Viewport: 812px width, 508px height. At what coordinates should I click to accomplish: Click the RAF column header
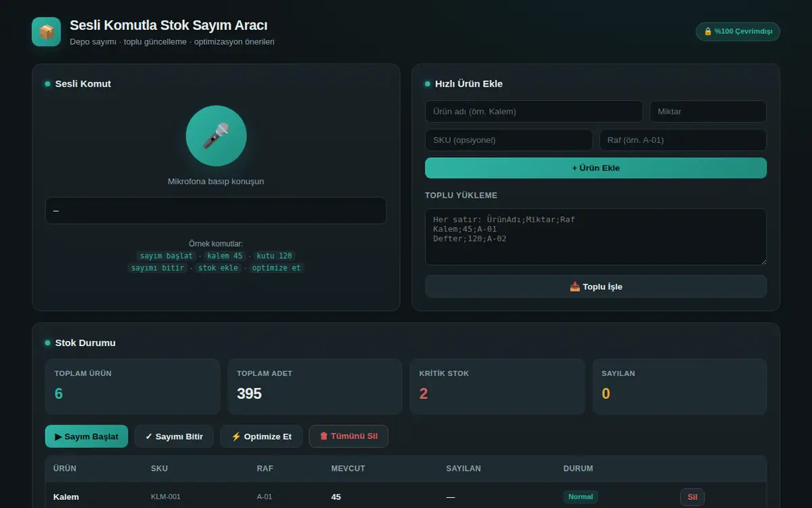(x=265, y=469)
